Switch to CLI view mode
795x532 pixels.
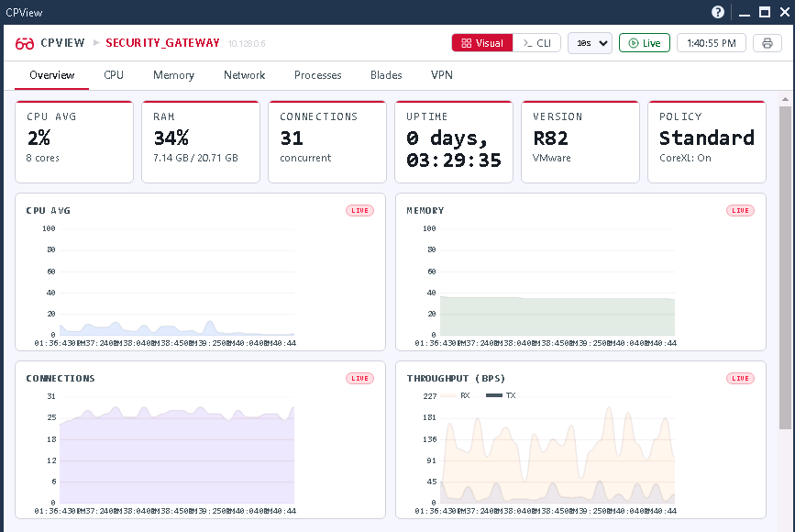pyautogui.click(x=536, y=43)
